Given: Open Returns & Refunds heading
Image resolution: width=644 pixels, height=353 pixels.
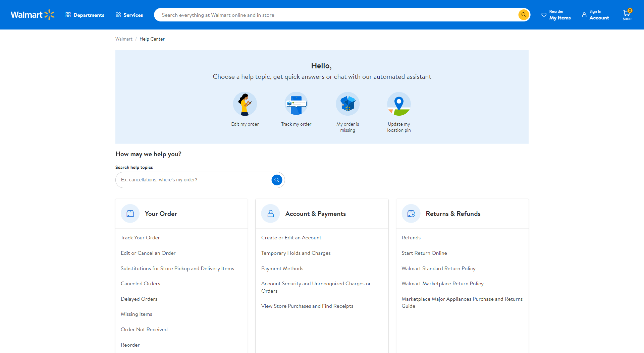Looking at the screenshot, I should coord(453,214).
